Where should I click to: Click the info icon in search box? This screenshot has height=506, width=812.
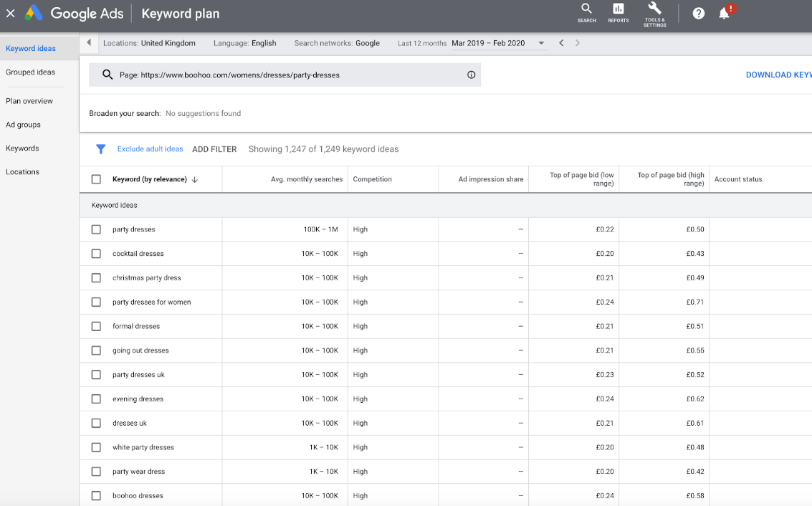[472, 75]
